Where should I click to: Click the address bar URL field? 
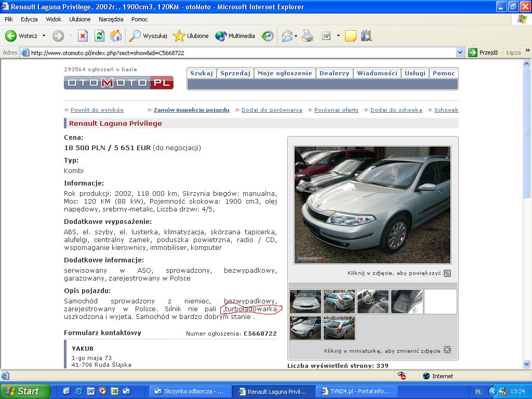pyautogui.click(x=239, y=52)
